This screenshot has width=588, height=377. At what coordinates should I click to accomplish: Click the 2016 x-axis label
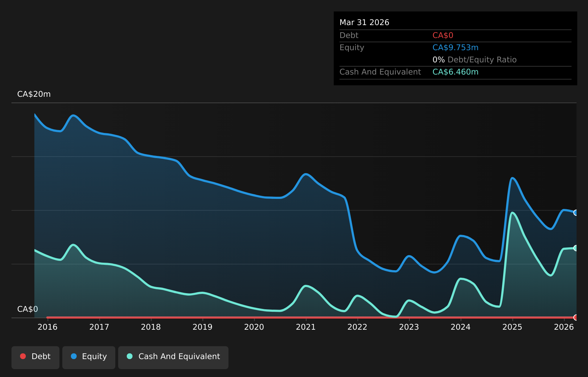click(48, 327)
